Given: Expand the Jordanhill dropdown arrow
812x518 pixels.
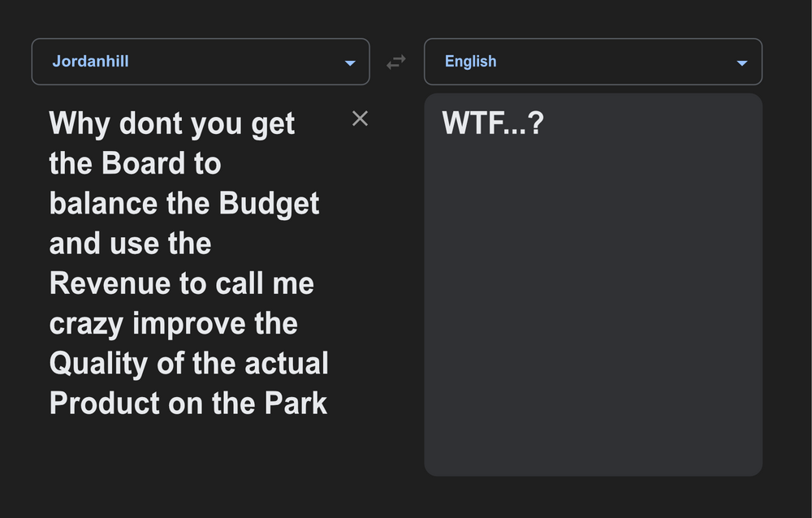Looking at the screenshot, I should click(350, 63).
